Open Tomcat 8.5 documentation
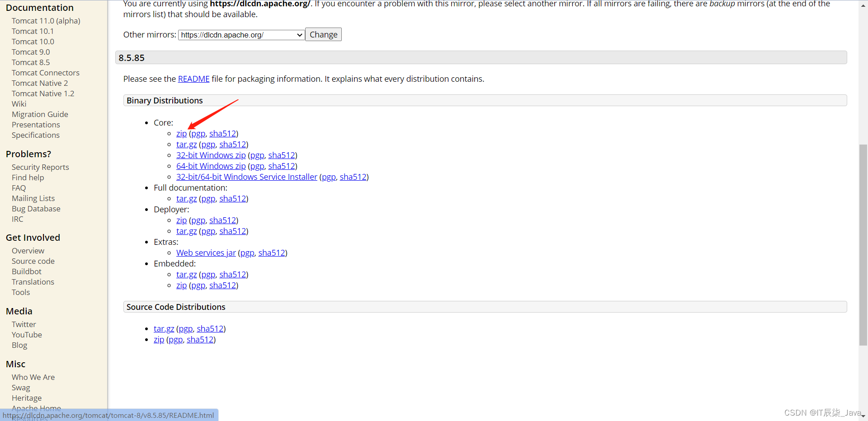Screen dimensions: 868x421 click(31, 62)
